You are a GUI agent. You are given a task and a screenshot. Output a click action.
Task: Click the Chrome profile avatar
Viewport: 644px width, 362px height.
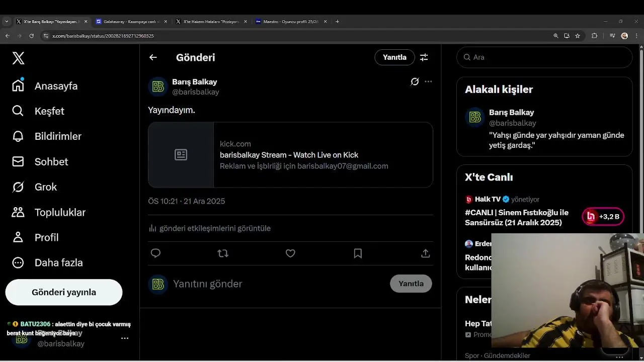pos(624,36)
